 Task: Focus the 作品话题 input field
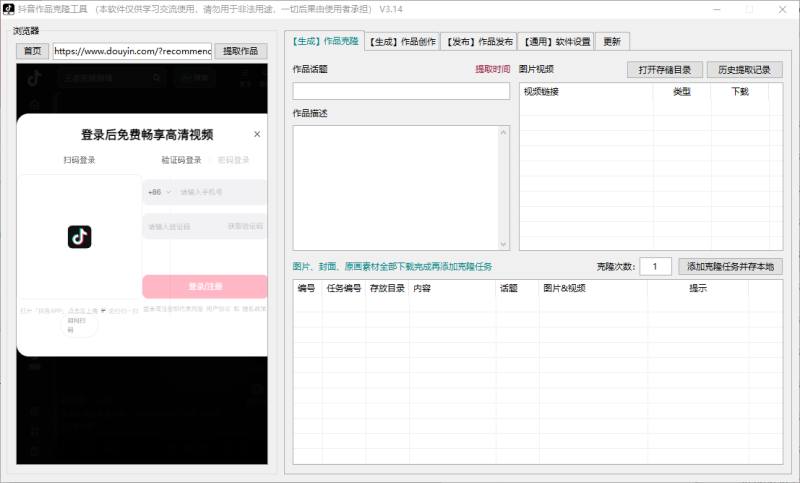tap(400, 91)
